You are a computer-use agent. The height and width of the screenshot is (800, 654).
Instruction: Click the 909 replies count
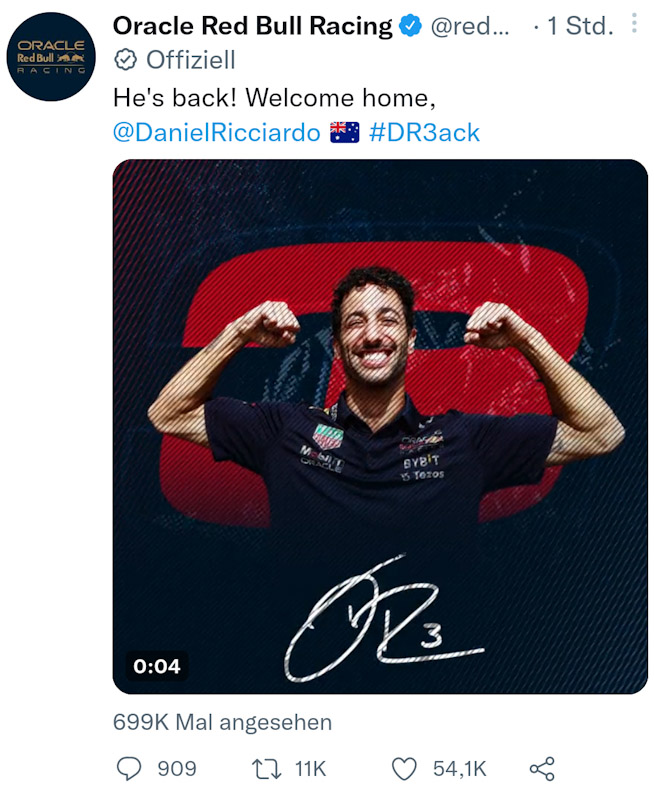177,769
